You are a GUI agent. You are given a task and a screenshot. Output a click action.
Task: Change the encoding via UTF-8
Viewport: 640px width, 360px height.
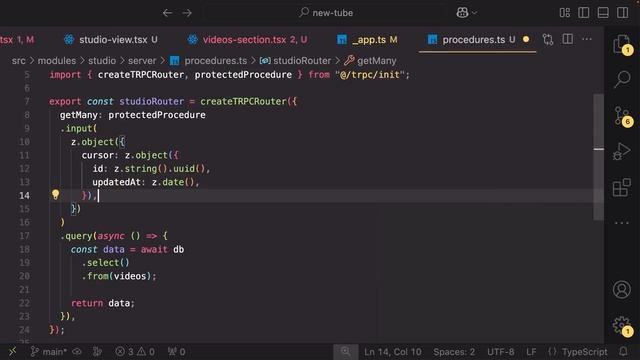pos(500,351)
